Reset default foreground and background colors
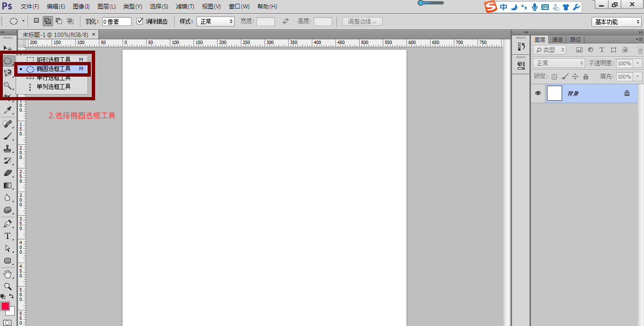 tap(3, 297)
